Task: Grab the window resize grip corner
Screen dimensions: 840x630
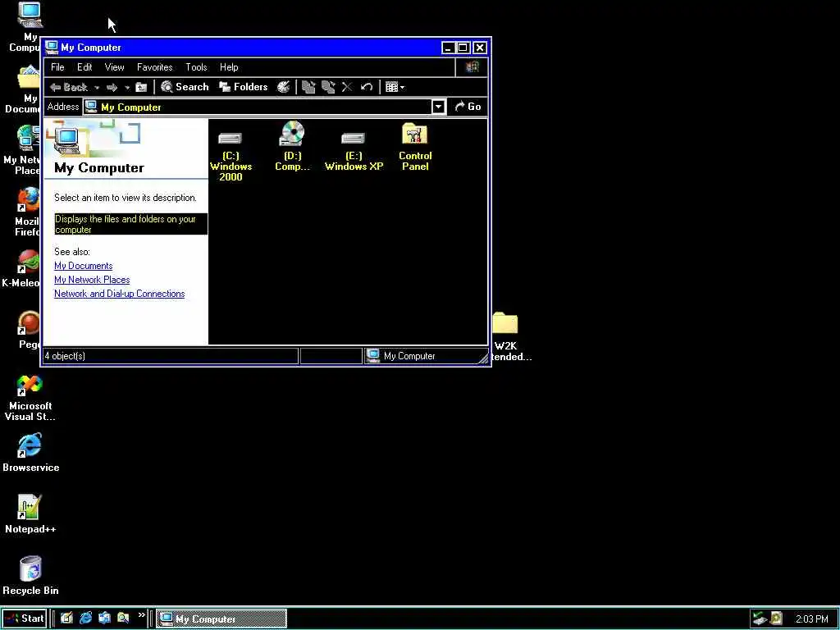Action: [x=484, y=358]
